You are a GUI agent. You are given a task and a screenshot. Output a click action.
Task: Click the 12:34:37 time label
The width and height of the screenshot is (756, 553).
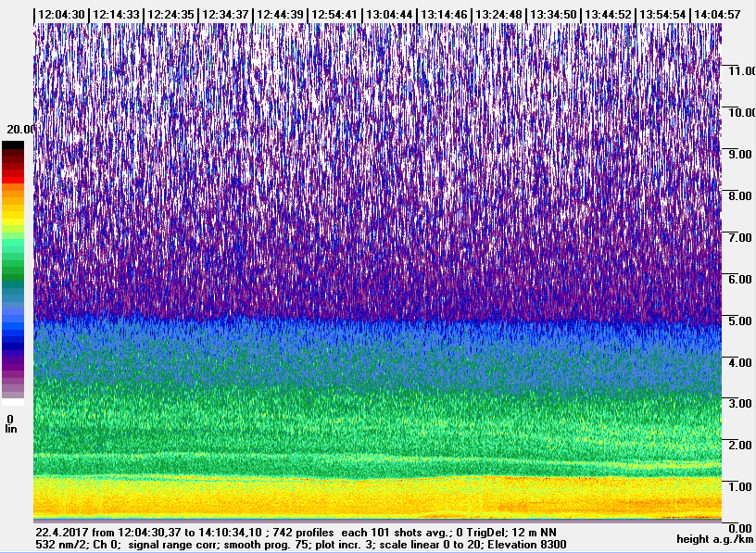[225, 15]
